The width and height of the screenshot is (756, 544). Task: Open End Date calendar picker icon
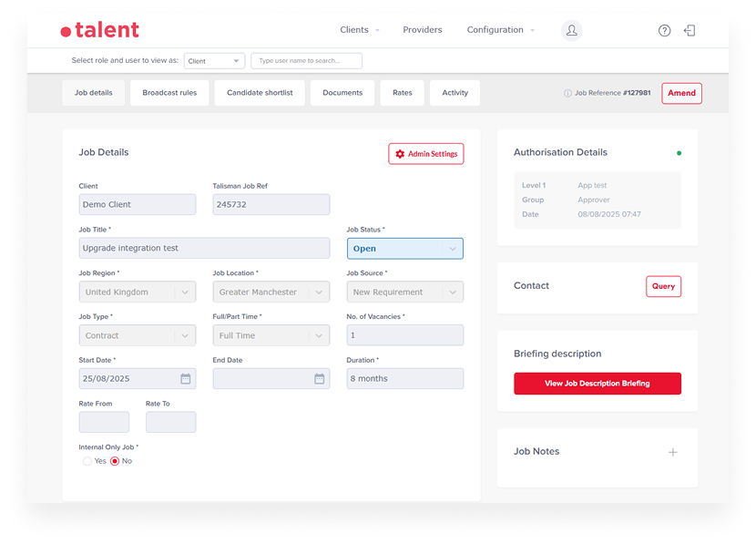tap(320, 379)
